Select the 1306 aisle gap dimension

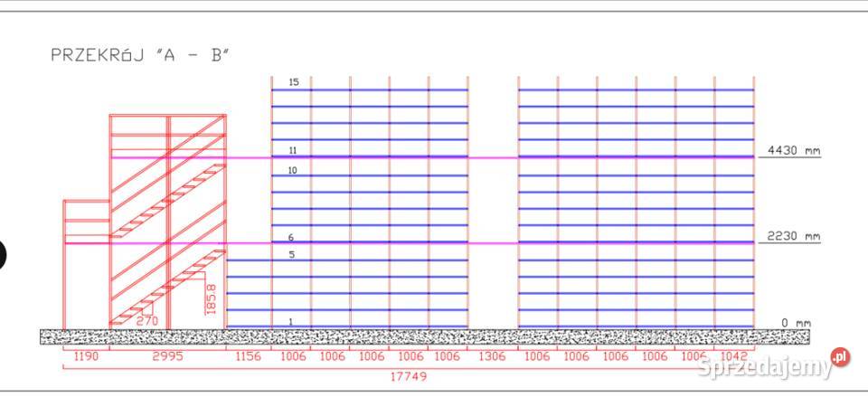pyautogui.click(x=492, y=357)
